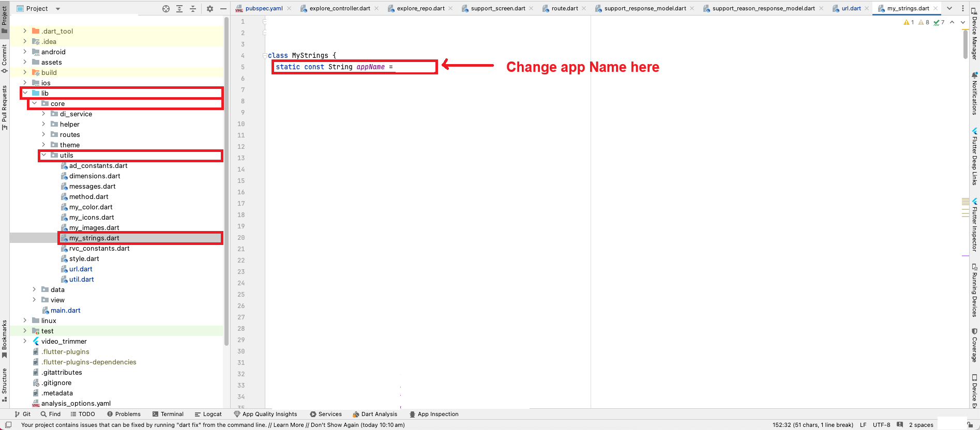Click Collapse All icon in Project panel
This screenshot has height=430, width=980.
(193, 9)
